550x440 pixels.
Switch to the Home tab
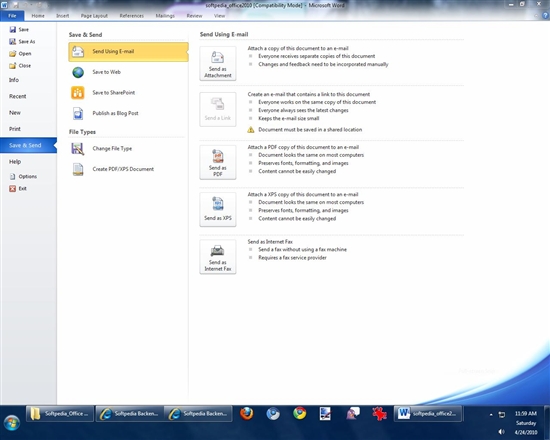pyautogui.click(x=38, y=16)
